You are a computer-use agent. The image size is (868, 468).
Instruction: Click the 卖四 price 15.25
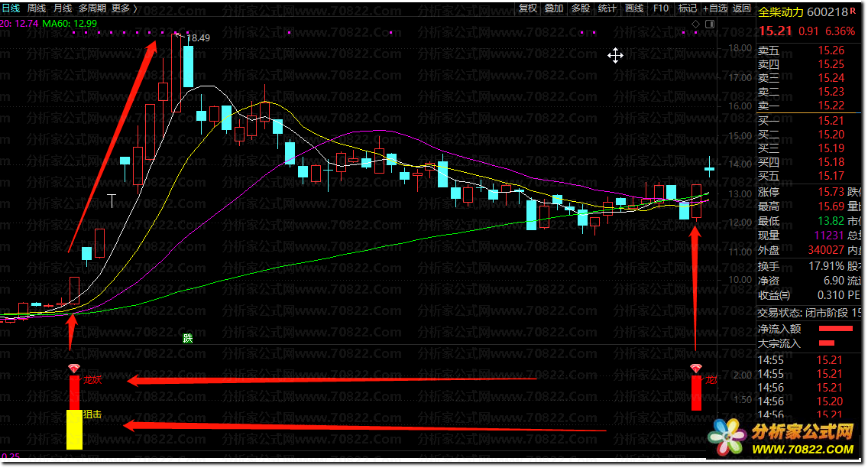pos(831,64)
